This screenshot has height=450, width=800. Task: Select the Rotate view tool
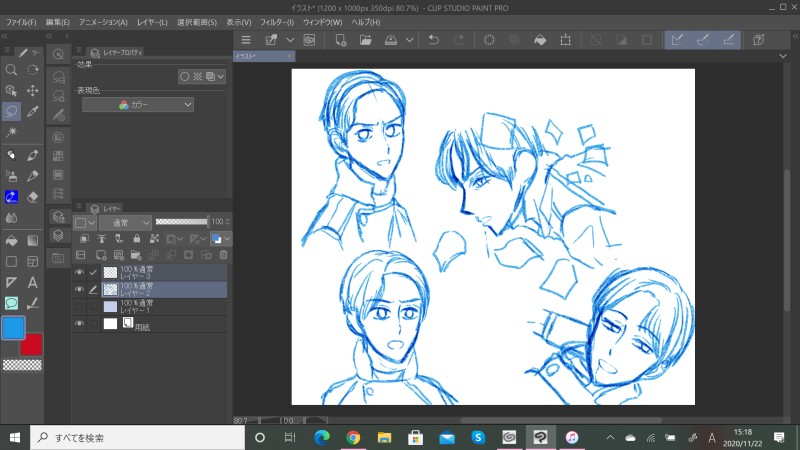[x=33, y=70]
